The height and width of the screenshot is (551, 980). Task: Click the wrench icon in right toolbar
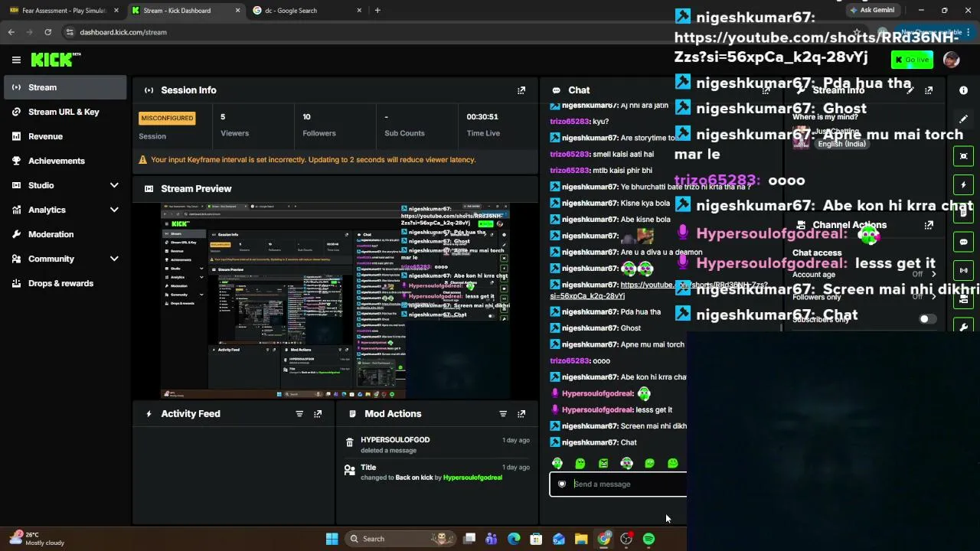(963, 327)
